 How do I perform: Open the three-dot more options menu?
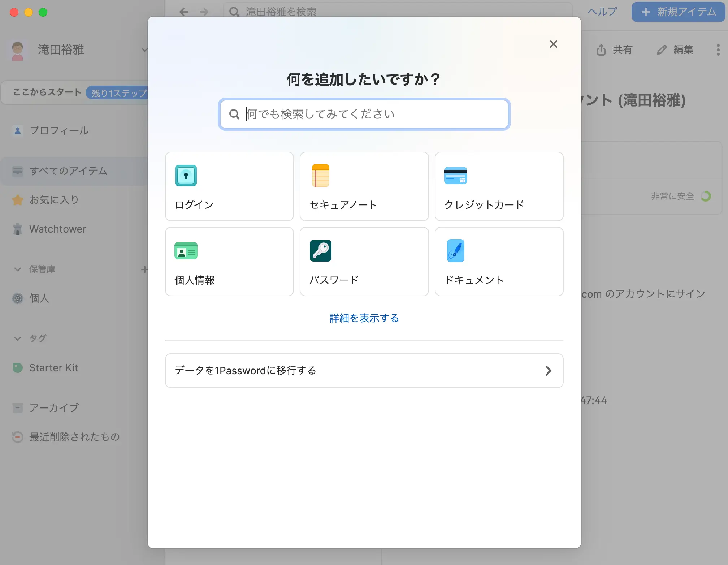(718, 50)
